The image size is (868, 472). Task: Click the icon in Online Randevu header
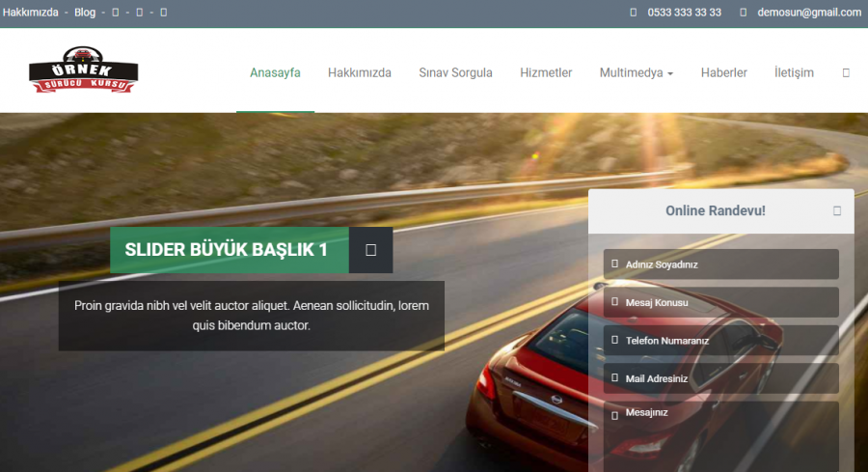pyautogui.click(x=836, y=210)
